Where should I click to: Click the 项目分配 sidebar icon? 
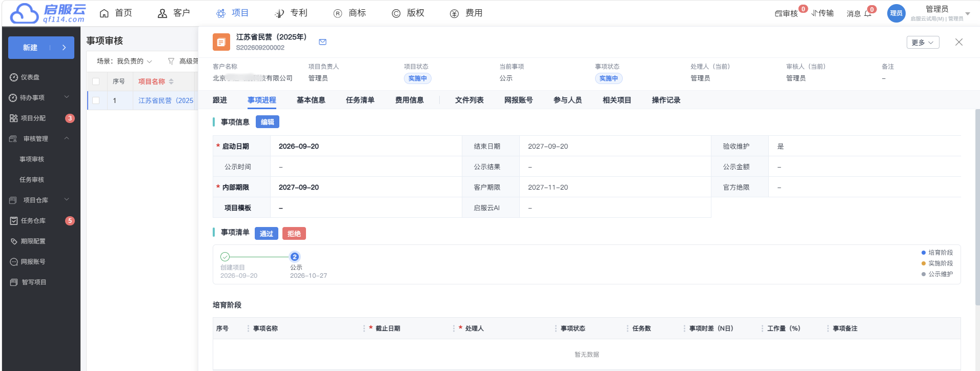click(x=14, y=118)
